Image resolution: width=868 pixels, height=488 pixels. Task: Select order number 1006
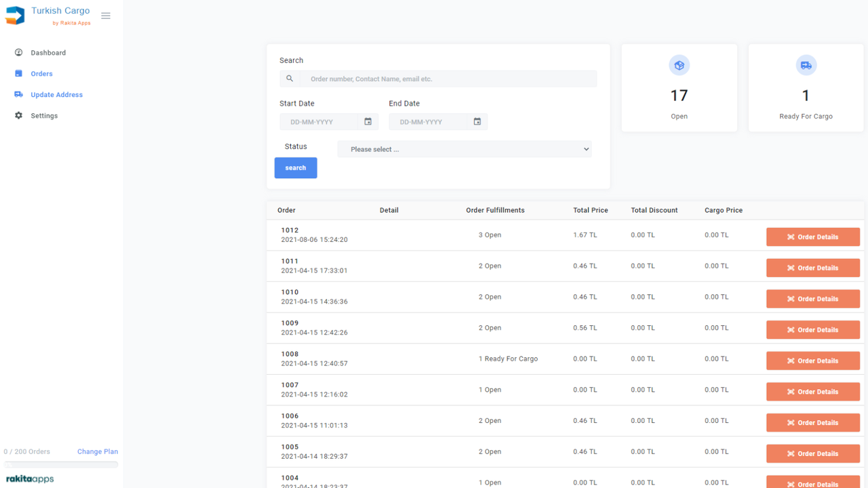tap(290, 416)
